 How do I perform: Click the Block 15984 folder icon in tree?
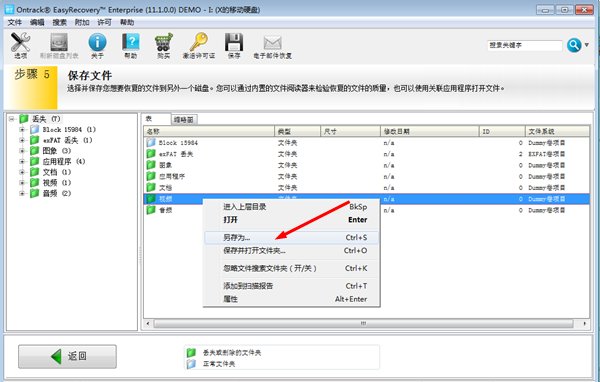(x=34, y=129)
